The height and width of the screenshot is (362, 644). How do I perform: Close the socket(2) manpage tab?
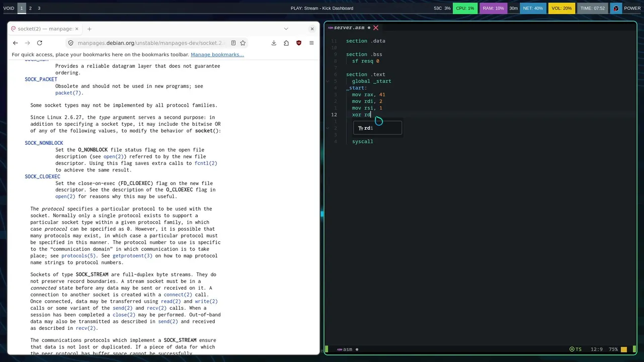click(x=76, y=29)
